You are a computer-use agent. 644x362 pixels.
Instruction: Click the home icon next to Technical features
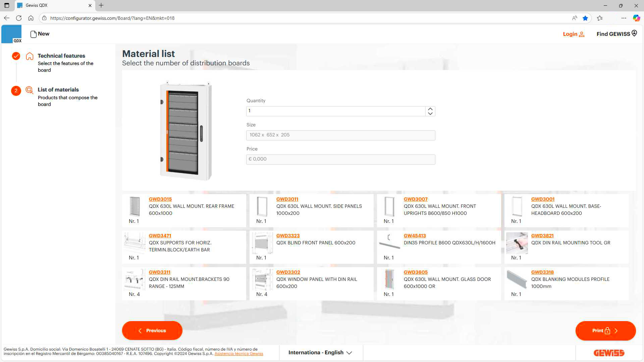[30, 56]
